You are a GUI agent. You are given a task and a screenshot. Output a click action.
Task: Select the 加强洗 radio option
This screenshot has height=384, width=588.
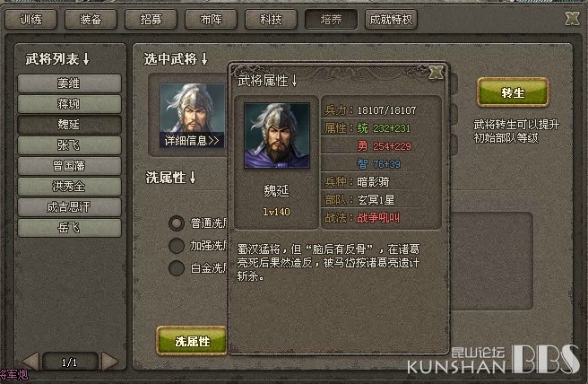pos(177,246)
